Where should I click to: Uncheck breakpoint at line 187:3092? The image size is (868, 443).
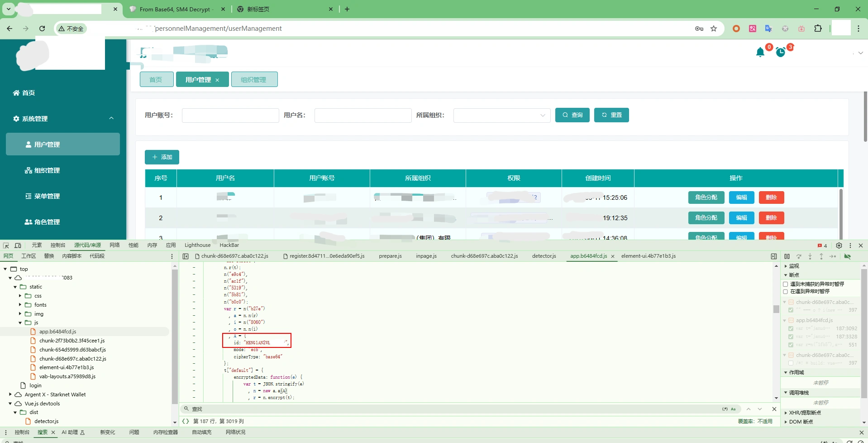791,328
